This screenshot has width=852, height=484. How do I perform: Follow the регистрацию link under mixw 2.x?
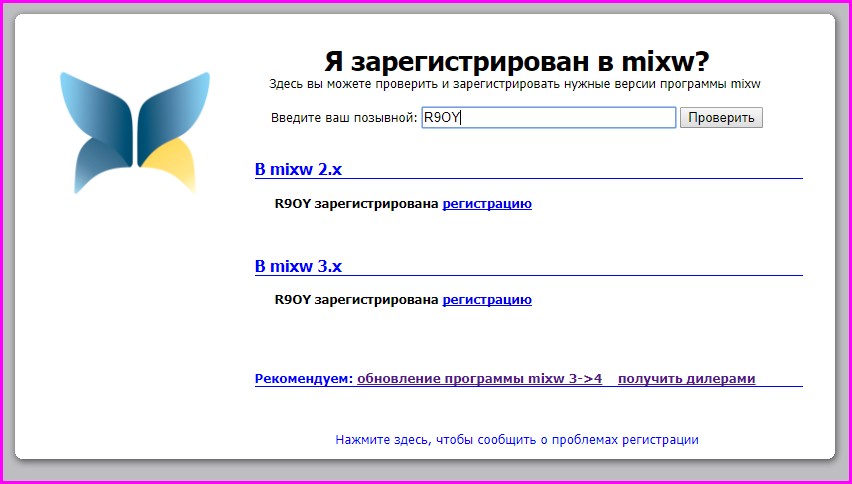[x=487, y=204]
